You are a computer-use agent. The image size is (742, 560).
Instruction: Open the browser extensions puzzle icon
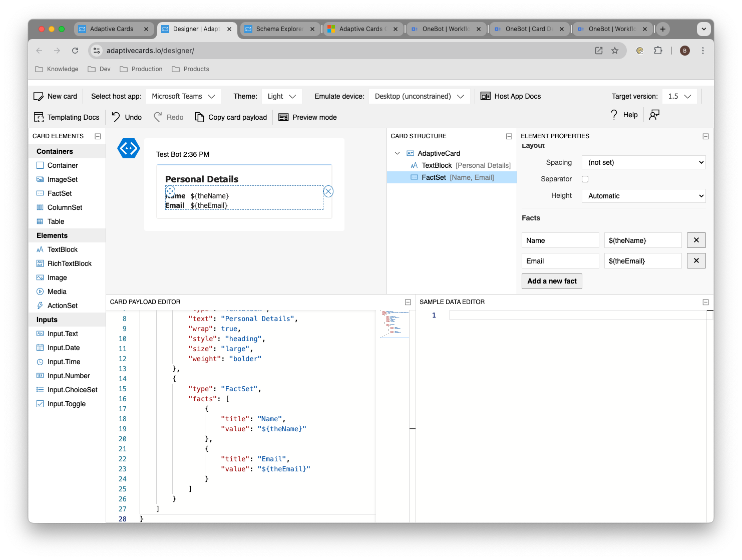click(658, 51)
